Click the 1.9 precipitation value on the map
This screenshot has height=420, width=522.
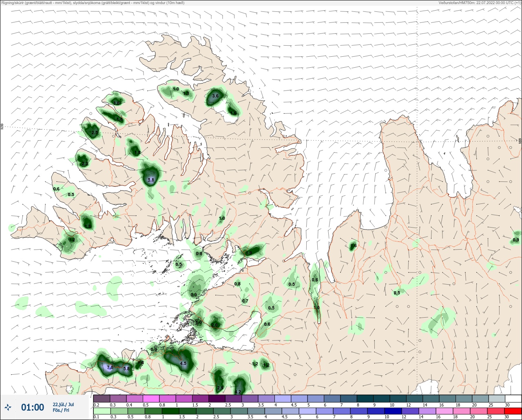(x=249, y=253)
